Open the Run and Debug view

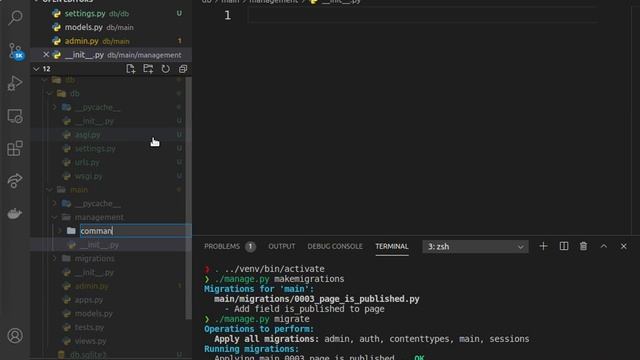point(15,83)
